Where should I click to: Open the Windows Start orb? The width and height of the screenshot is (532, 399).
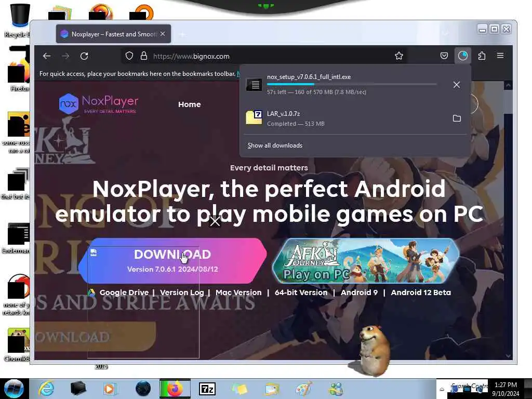[14, 389]
